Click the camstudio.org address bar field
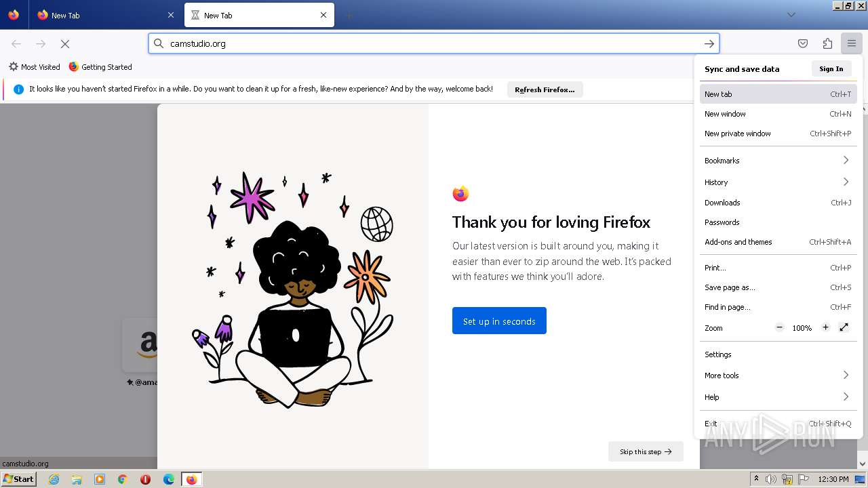Screen dimensions: 868x488 point(434,43)
